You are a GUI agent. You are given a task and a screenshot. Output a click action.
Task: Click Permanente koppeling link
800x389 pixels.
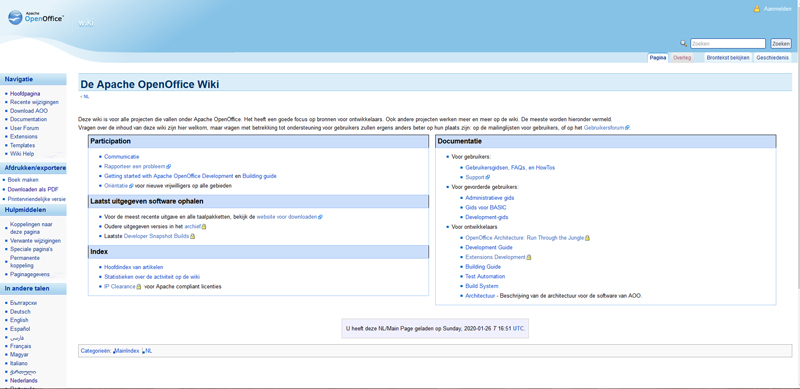point(25,261)
